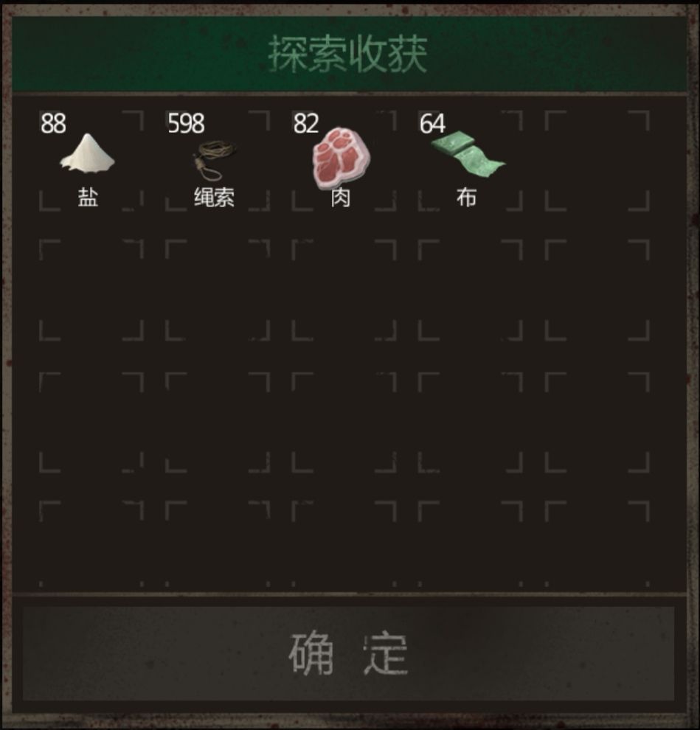Image resolution: width=700 pixels, height=730 pixels.
Task: Select the empty slot directly below meat
Action: [344, 290]
